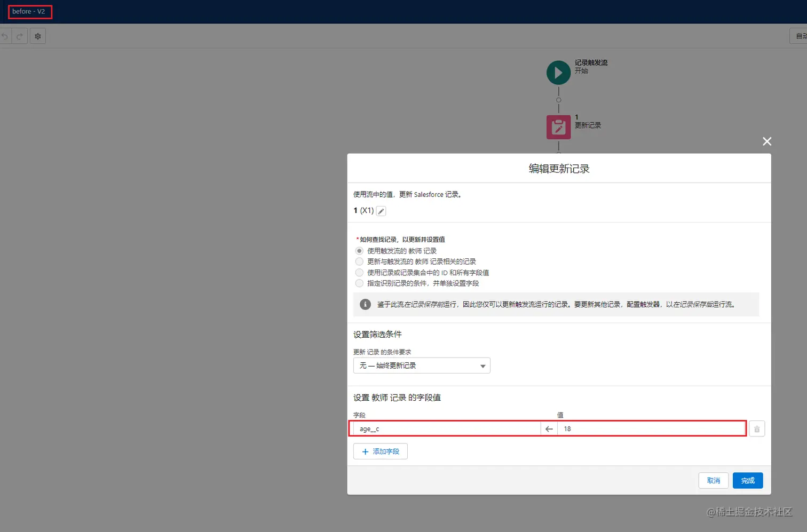Image resolution: width=807 pixels, height=532 pixels.
Task: Click the 记录触发流 start label
Action: pos(591,62)
